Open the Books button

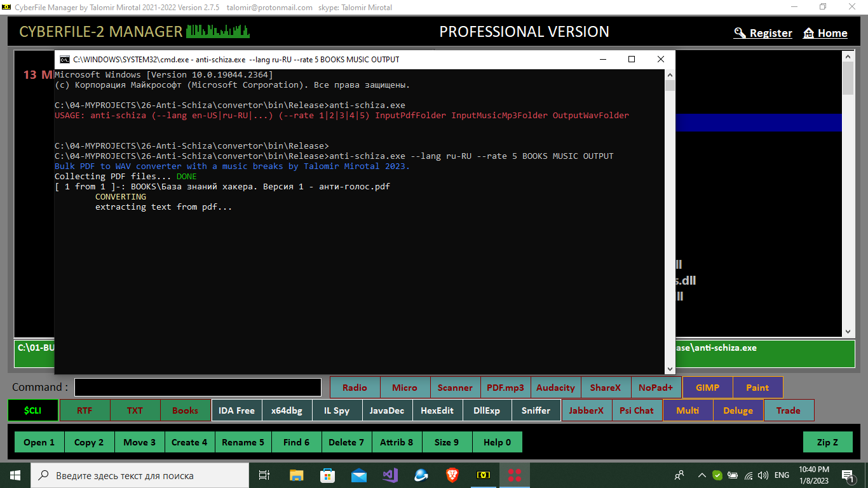coord(185,410)
